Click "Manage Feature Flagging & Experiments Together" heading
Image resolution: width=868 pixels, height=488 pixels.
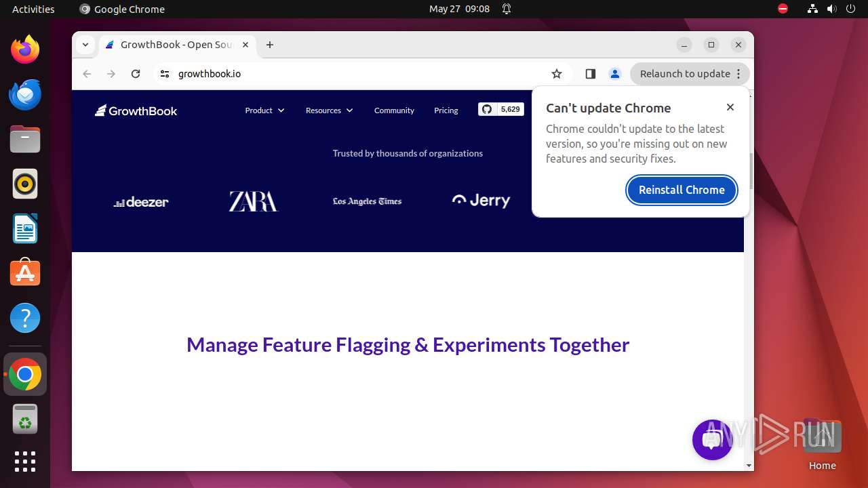click(x=408, y=344)
